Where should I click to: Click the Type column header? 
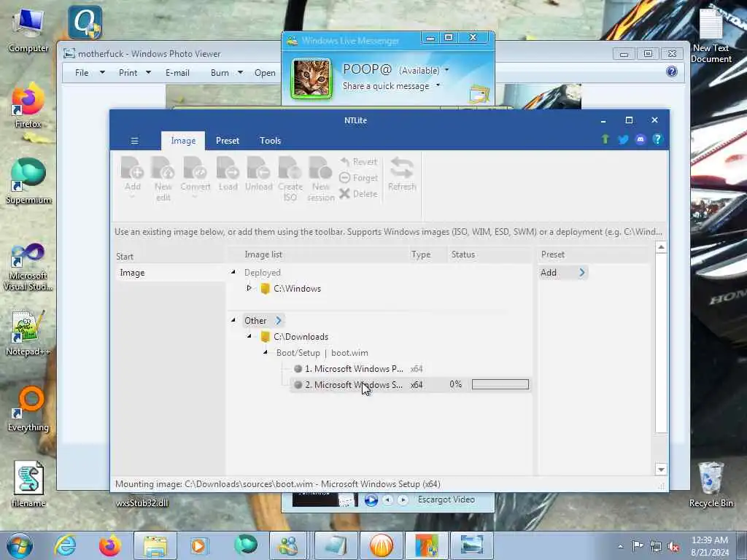pyautogui.click(x=421, y=254)
